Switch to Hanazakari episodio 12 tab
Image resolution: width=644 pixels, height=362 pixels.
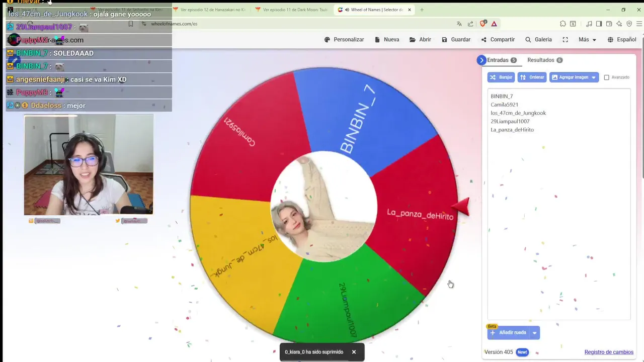click(210, 10)
